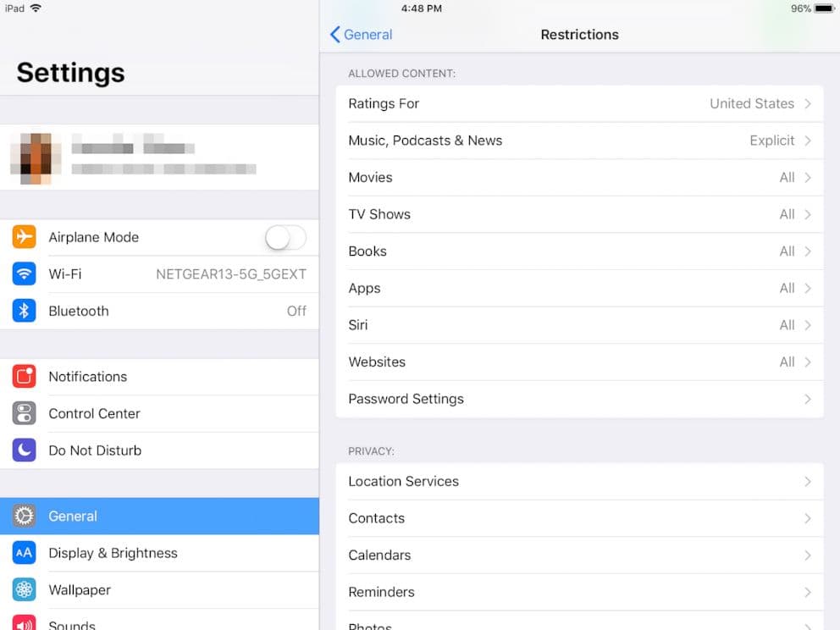Tap the battery icon in status bar

tap(824, 8)
